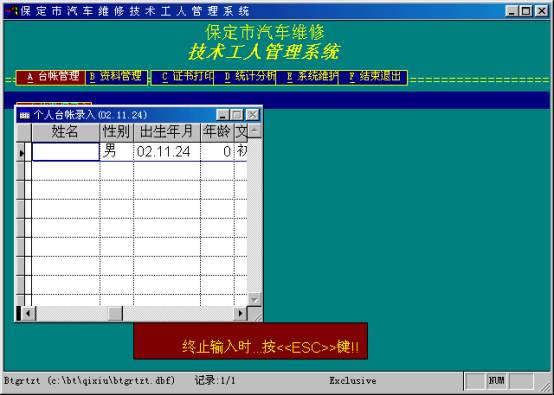Open the E 系统维护 menu

pos(307,77)
